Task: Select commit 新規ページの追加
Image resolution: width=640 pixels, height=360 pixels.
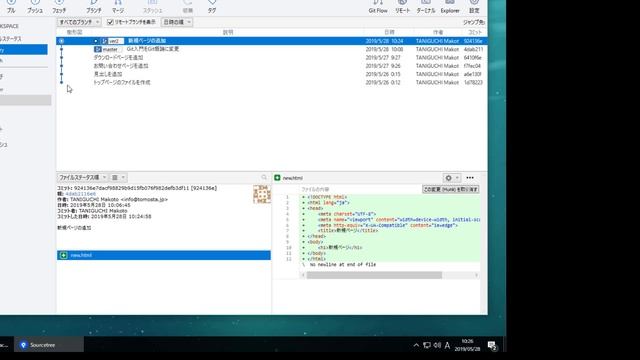Action: click(x=271, y=41)
